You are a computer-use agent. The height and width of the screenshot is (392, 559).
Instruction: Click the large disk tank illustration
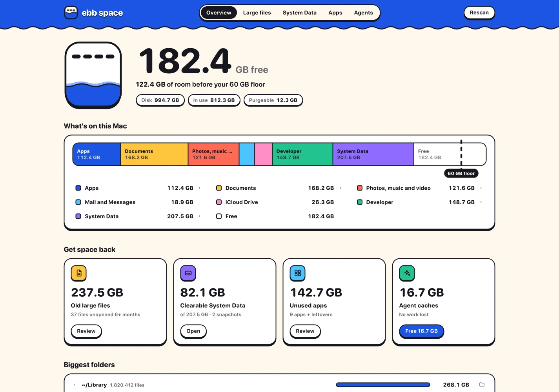[93, 75]
